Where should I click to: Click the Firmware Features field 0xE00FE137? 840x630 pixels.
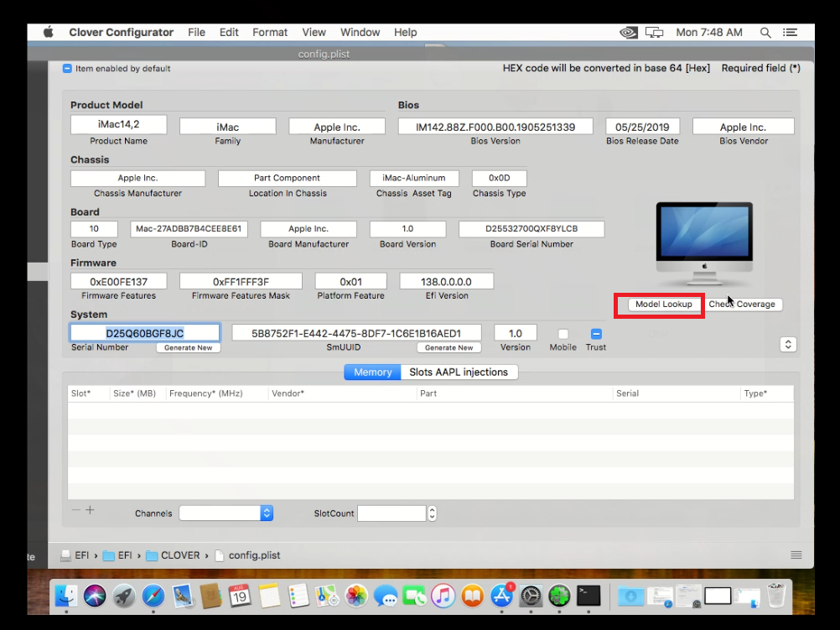[x=118, y=282]
